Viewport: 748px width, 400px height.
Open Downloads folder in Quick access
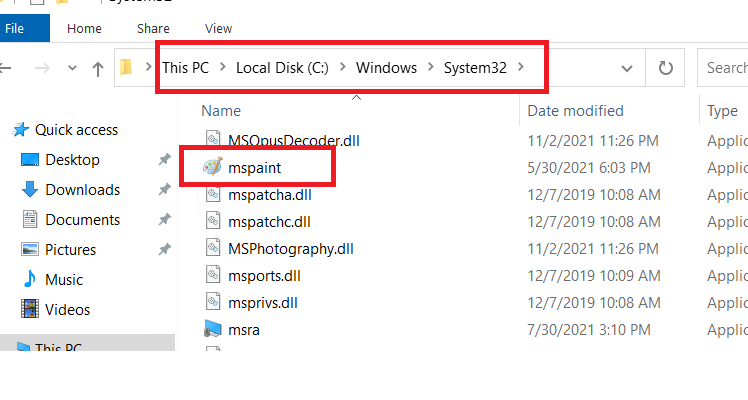tap(82, 190)
